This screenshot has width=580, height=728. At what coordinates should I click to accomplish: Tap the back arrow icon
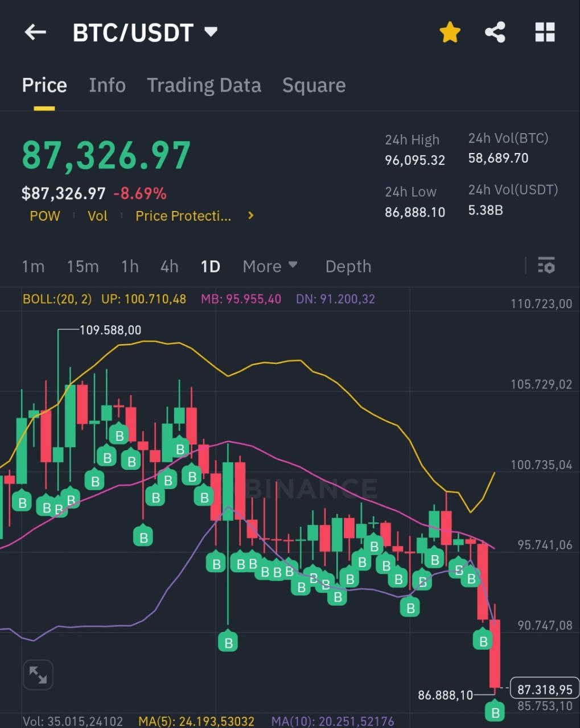point(35,32)
